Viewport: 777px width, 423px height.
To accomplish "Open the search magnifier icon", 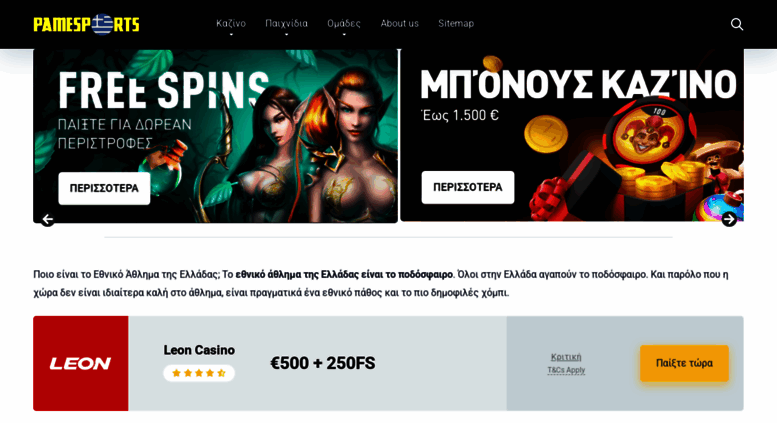I will [736, 24].
